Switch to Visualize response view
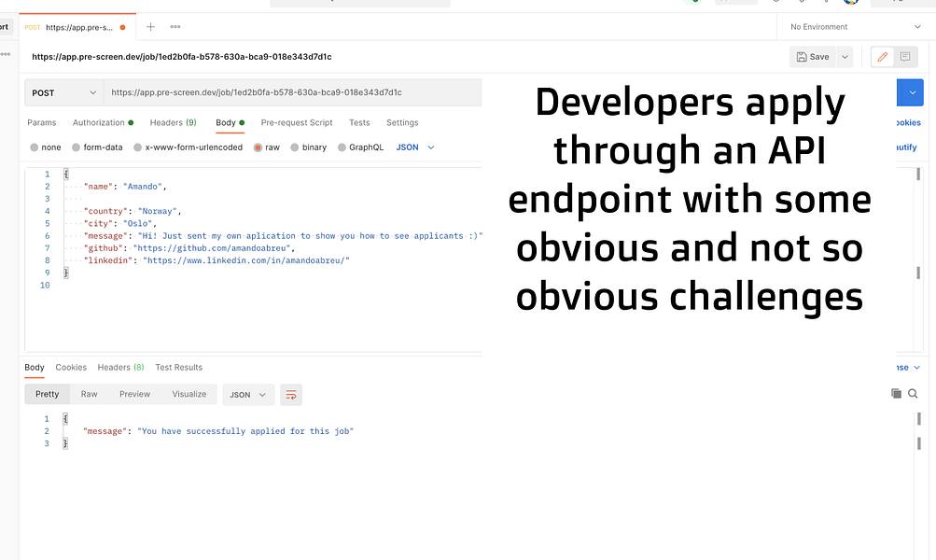Image resolution: width=936 pixels, height=560 pixels. [x=189, y=394]
